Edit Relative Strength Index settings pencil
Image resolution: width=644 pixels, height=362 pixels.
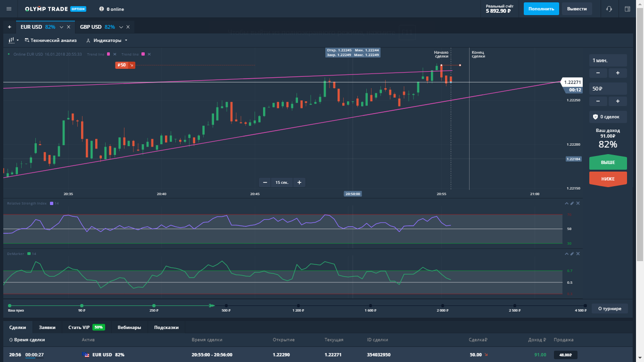(572, 203)
